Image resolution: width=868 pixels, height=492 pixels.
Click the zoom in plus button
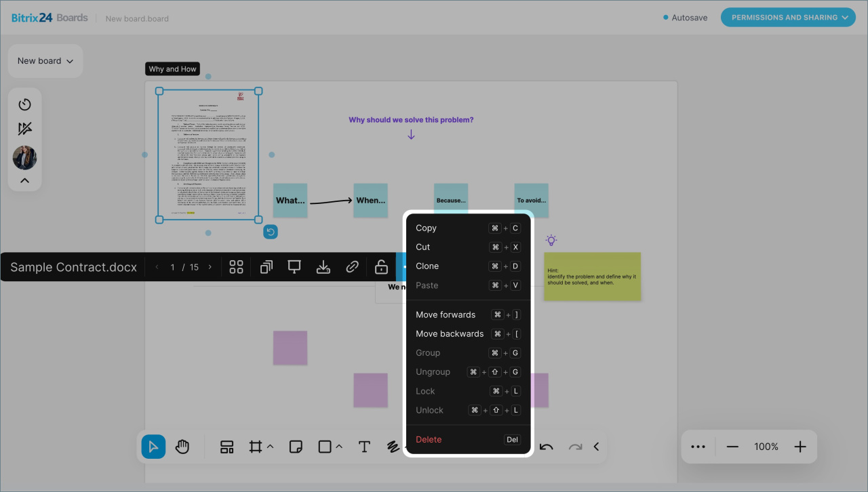(800, 447)
